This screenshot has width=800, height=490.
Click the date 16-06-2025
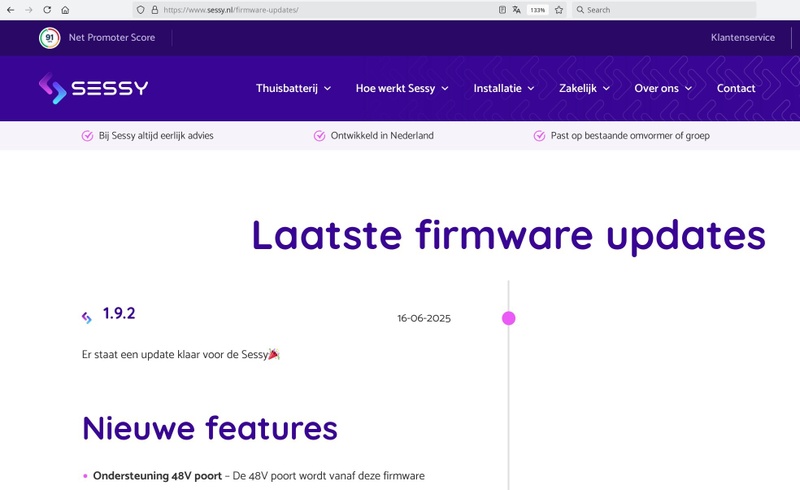(x=424, y=318)
